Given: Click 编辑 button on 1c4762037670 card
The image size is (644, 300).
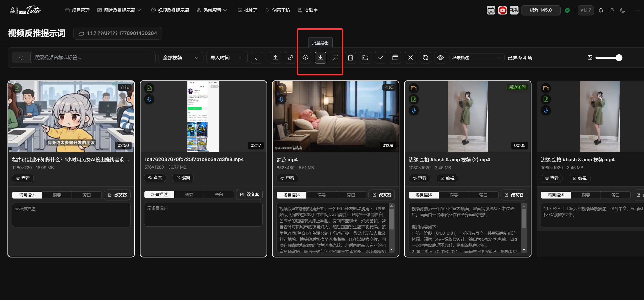Looking at the screenshot, I should [x=183, y=178].
